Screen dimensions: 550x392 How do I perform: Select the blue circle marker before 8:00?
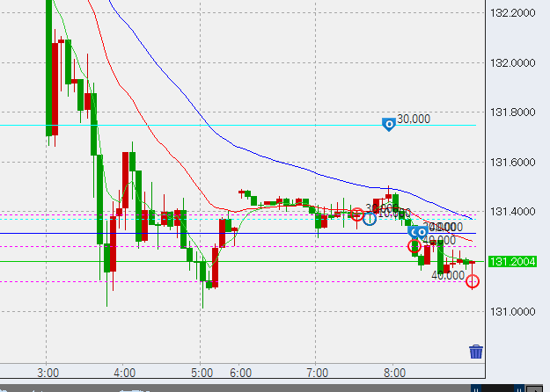pyautogui.click(x=370, y=218)
